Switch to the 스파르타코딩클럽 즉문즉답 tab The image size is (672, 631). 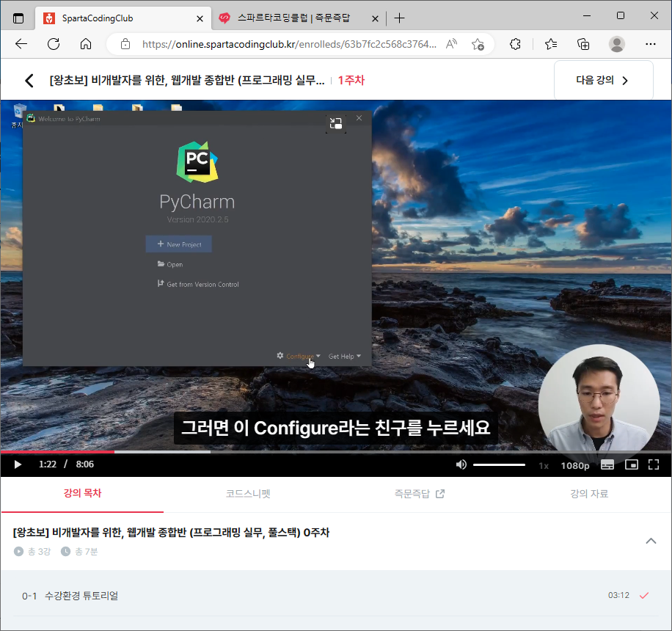(293, 18)
